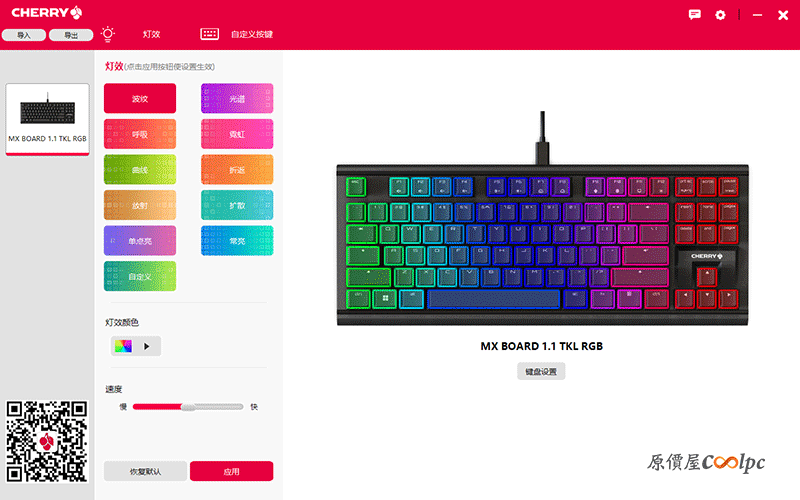Click the keyboard custom keys icon
This screenshot has height=500, width=800.
coord(209,34)
